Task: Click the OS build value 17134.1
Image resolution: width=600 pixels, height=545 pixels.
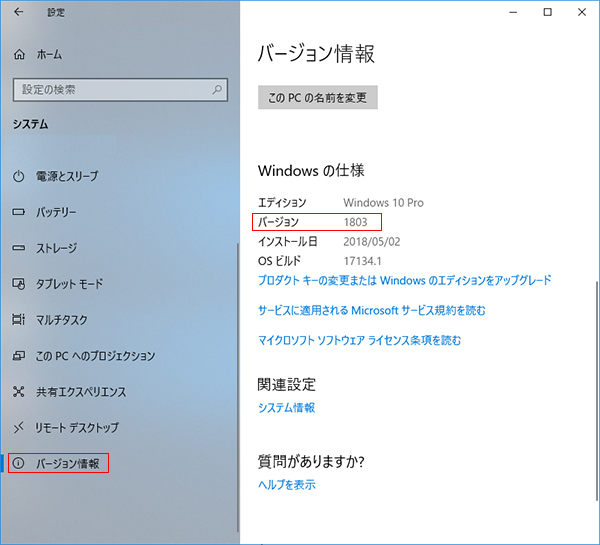Action: coord(362,261)
